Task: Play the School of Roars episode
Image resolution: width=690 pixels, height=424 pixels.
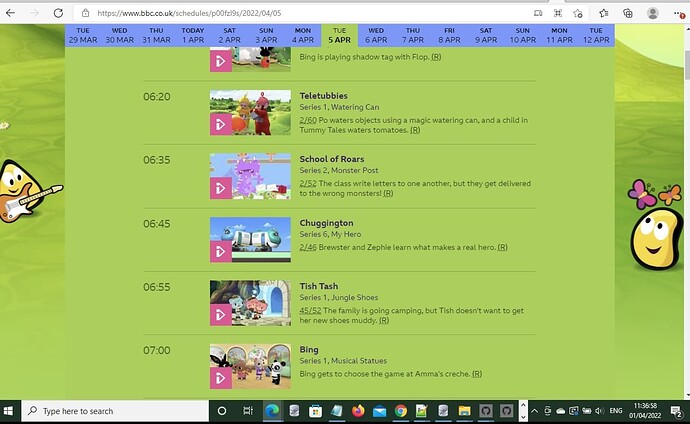Action: coord(221,188)
